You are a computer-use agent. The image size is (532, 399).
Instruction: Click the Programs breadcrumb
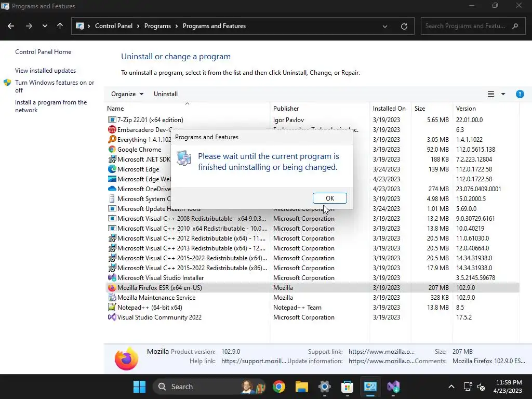click(x=157, y=26)
